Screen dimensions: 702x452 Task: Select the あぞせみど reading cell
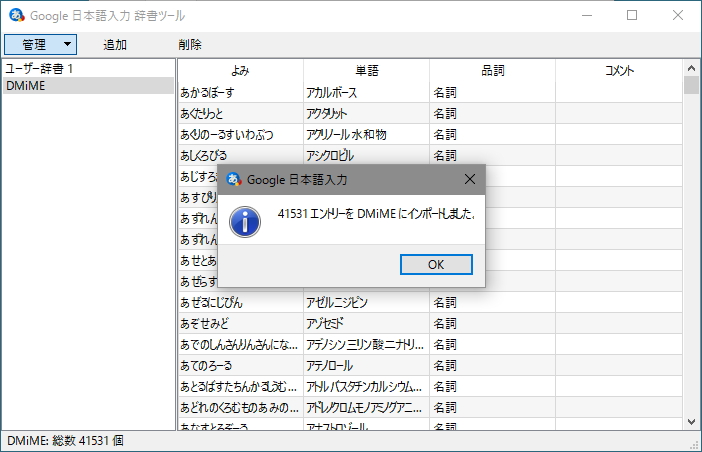coord(240,324)
